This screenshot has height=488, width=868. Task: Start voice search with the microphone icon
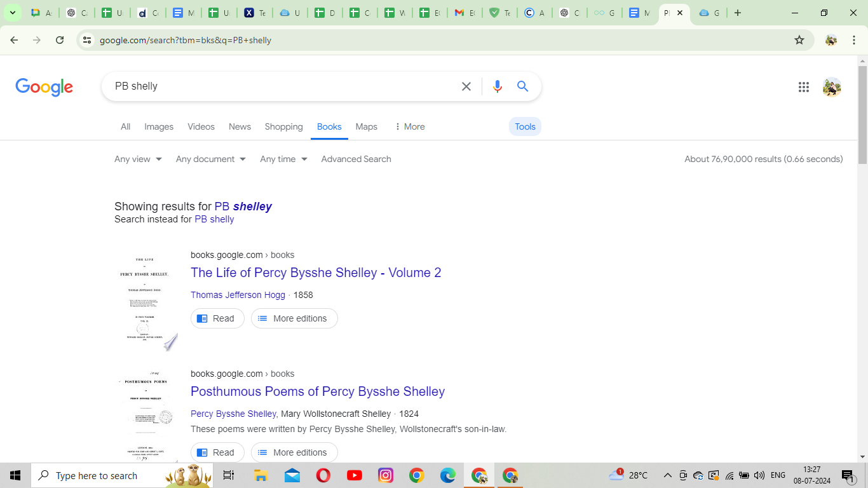click(x=498, y=86)
